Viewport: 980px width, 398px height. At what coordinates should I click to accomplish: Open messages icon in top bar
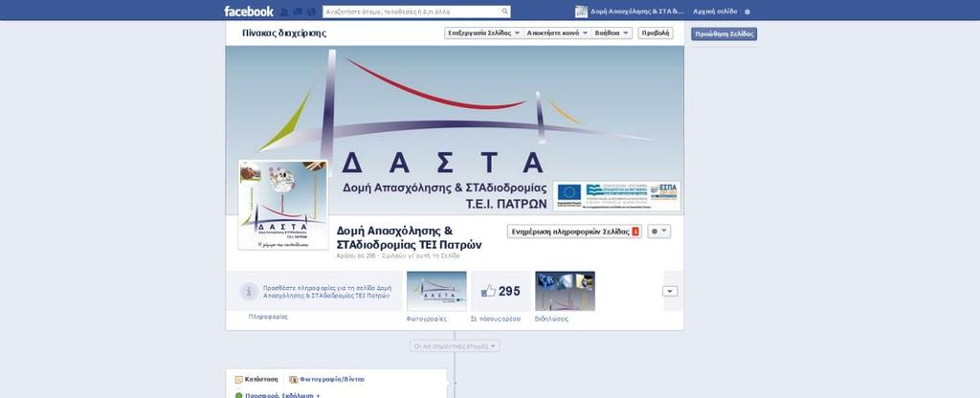(298, 11)
